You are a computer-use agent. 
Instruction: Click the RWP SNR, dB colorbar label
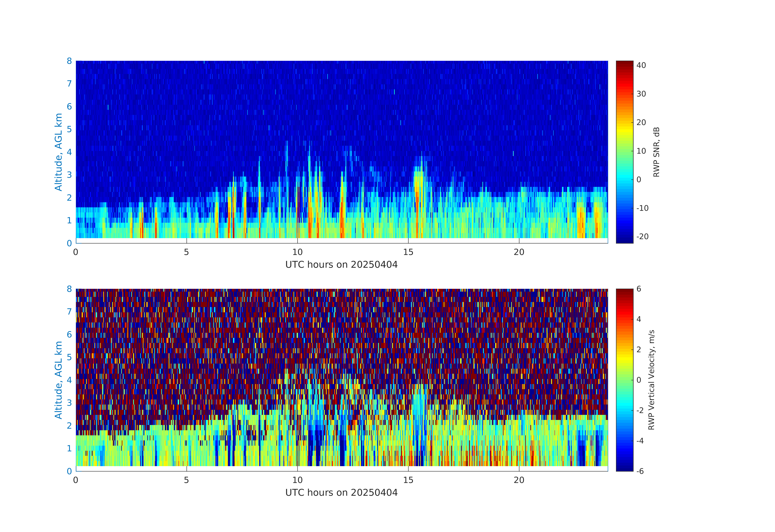click(656, 152)
